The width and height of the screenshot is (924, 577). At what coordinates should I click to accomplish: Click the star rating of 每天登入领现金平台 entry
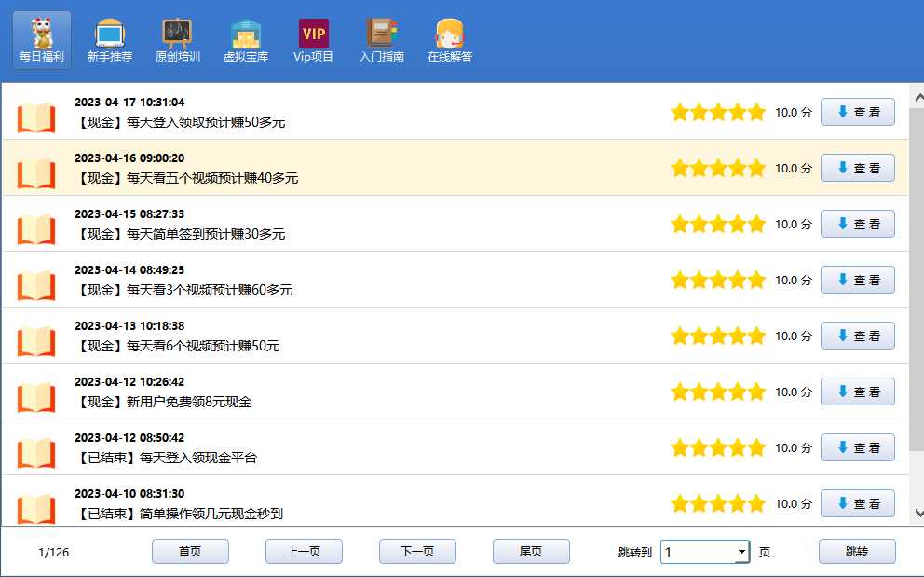coord(718,447)
